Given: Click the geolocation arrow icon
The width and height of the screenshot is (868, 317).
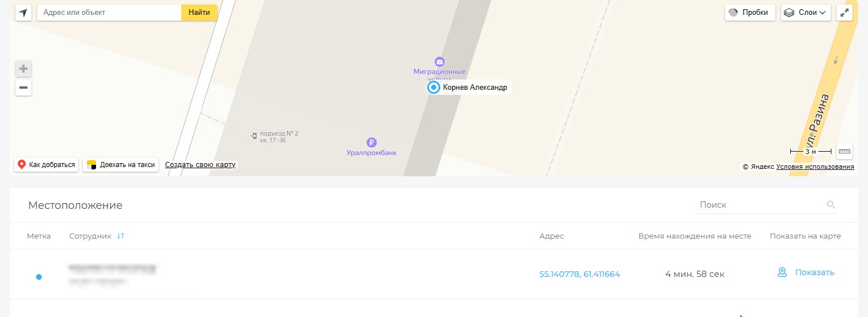Looking at the screenshot, I should click(x=23, y=13).
